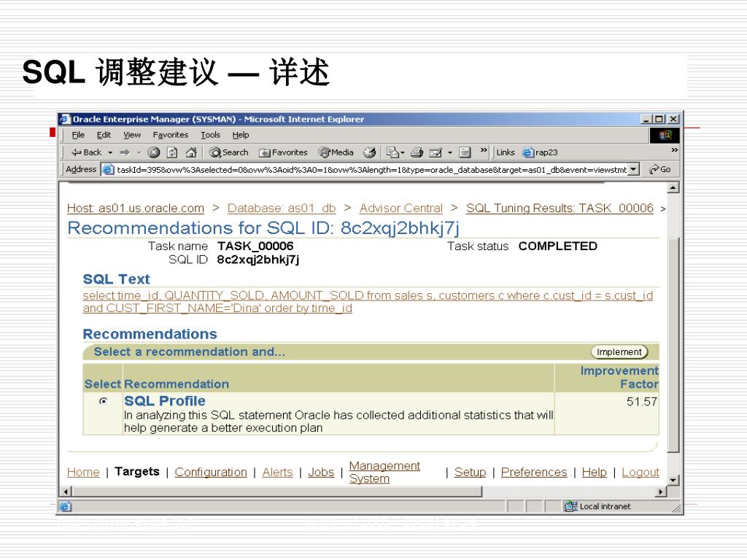This screenshot has height=560, width=747.
Task: Click the Refresh page icon
Action: pyautogui.click(x=172, y=152)
